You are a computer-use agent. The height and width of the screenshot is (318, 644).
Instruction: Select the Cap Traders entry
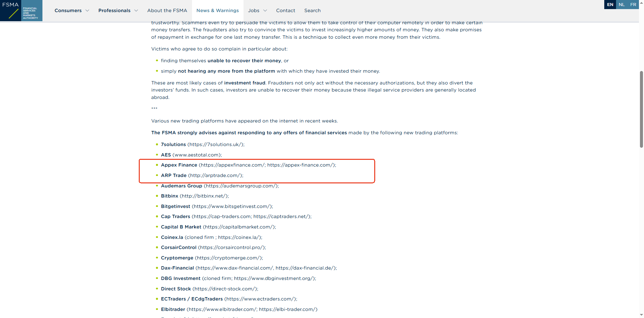[x=236, y=216]
